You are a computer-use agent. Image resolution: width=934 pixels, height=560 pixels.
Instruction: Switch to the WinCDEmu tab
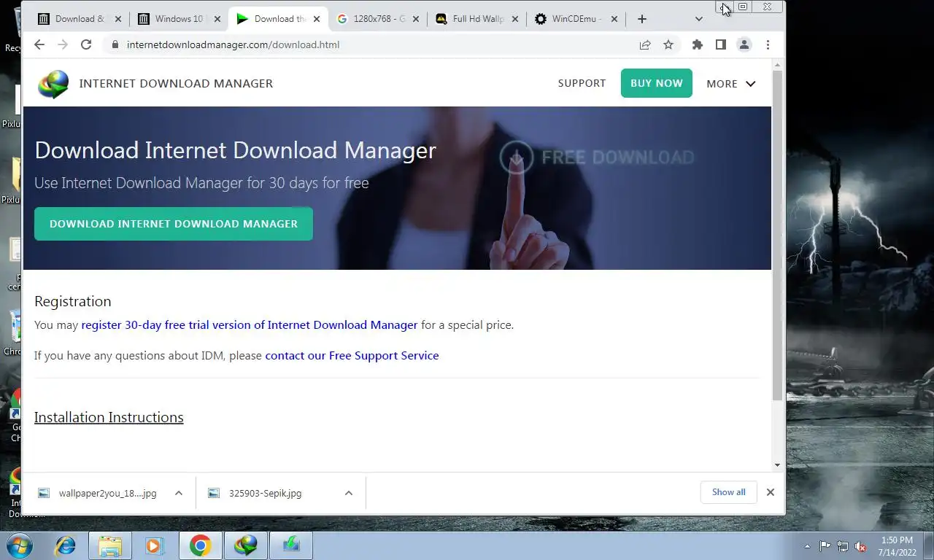click(576, 19)
